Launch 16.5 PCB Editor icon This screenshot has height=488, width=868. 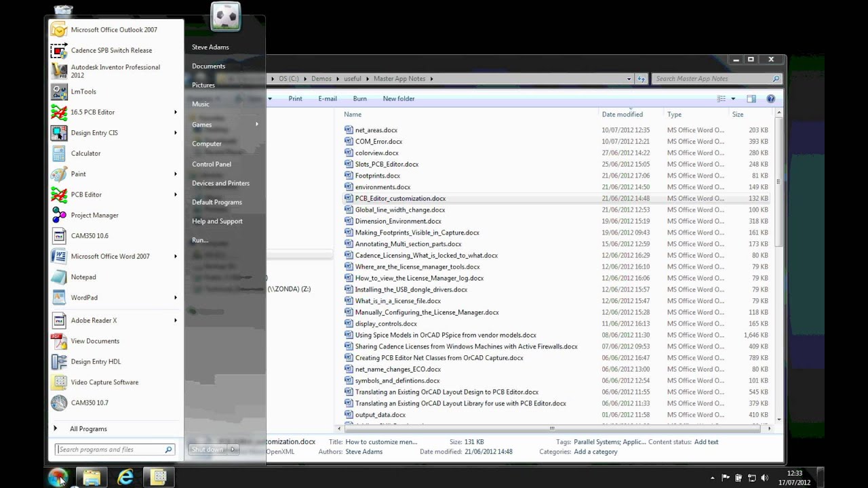click(x=60, y=112)
